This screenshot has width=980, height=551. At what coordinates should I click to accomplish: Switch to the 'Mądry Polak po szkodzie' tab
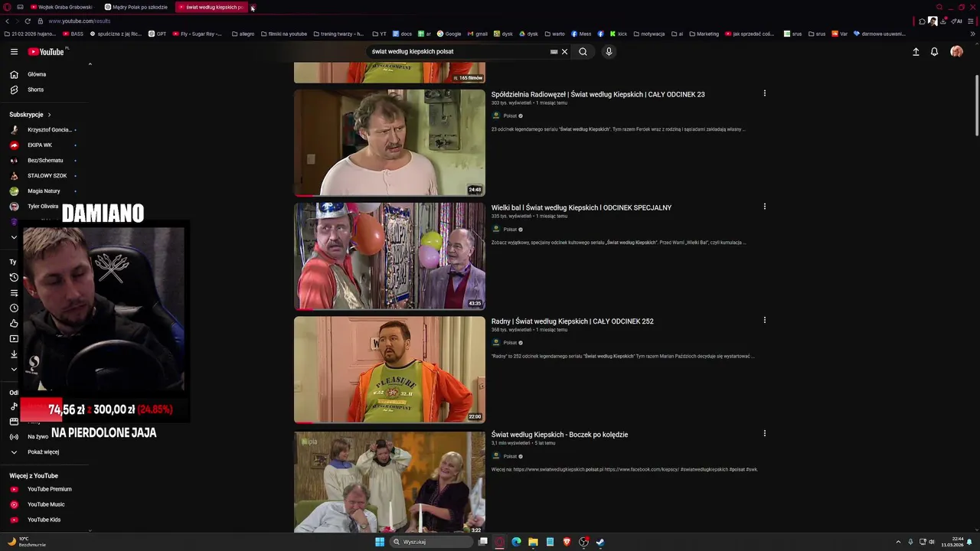click(136, 7)
